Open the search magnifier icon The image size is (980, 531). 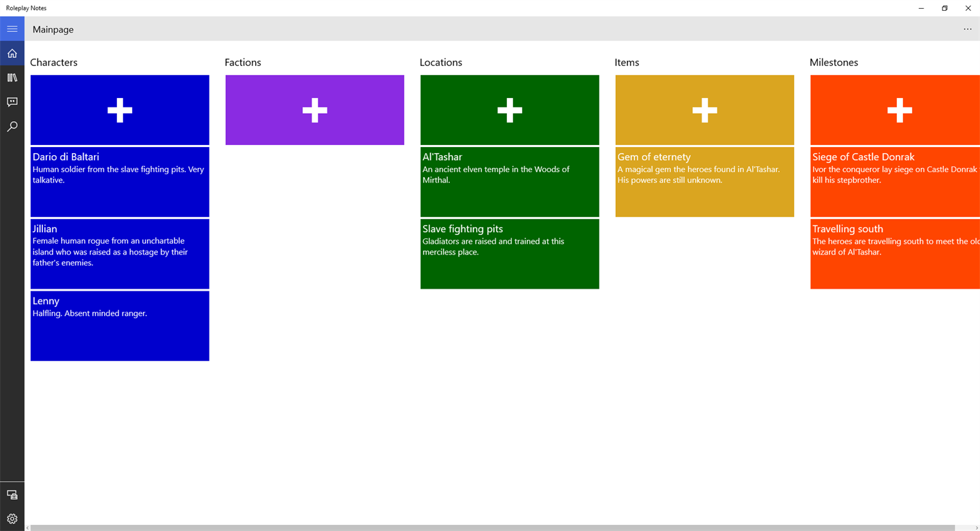[x=12, y=127]
